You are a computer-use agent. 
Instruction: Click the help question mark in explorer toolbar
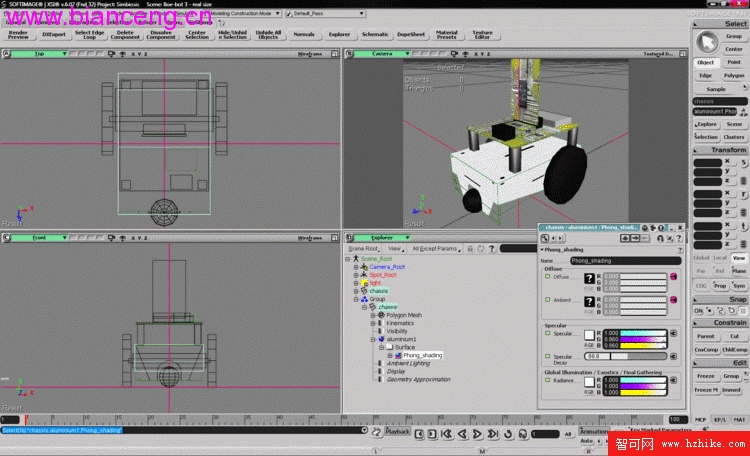(491, 249)
